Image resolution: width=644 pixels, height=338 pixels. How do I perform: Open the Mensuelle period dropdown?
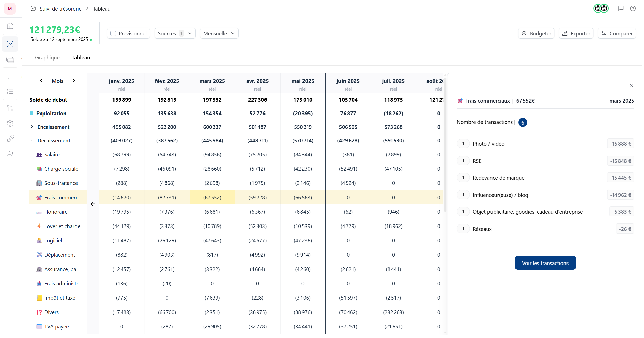(219, 33)
